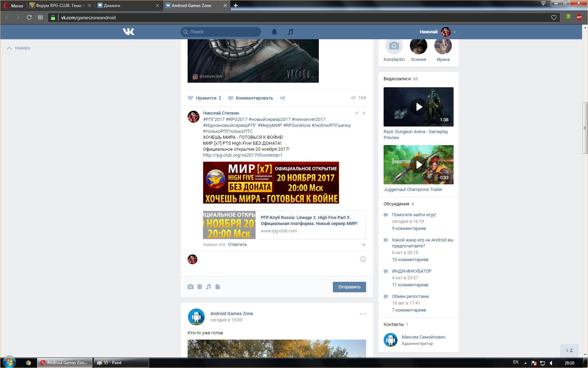The width and height of the screenshot is (588, 368).
Task: Open Ирина's member profile
Action: (443, 51)
